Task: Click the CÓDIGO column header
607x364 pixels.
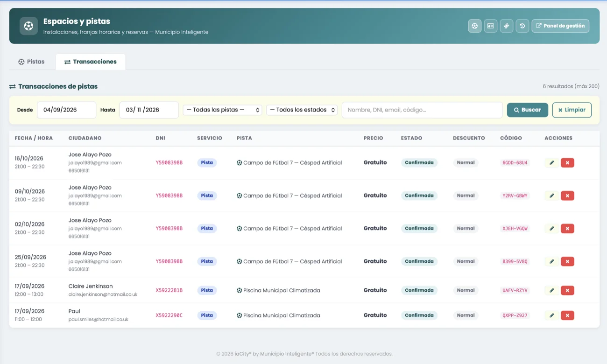Action: pyautogui.click(x=511, y=138)
